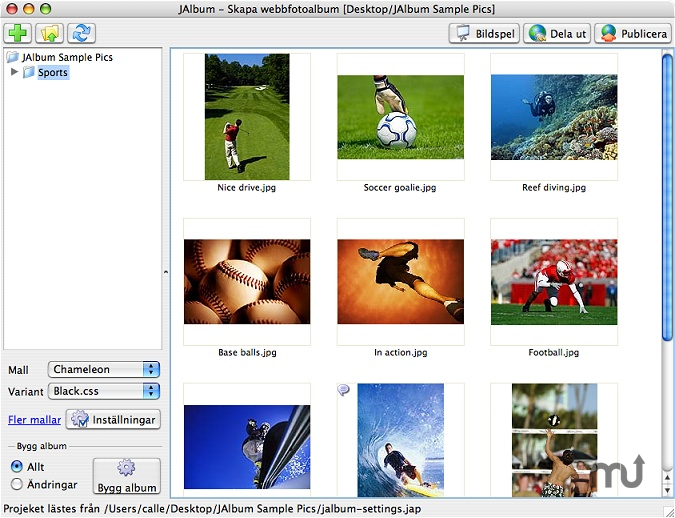Select the JAlbum Sample Pics root folder

coord(60,57)
